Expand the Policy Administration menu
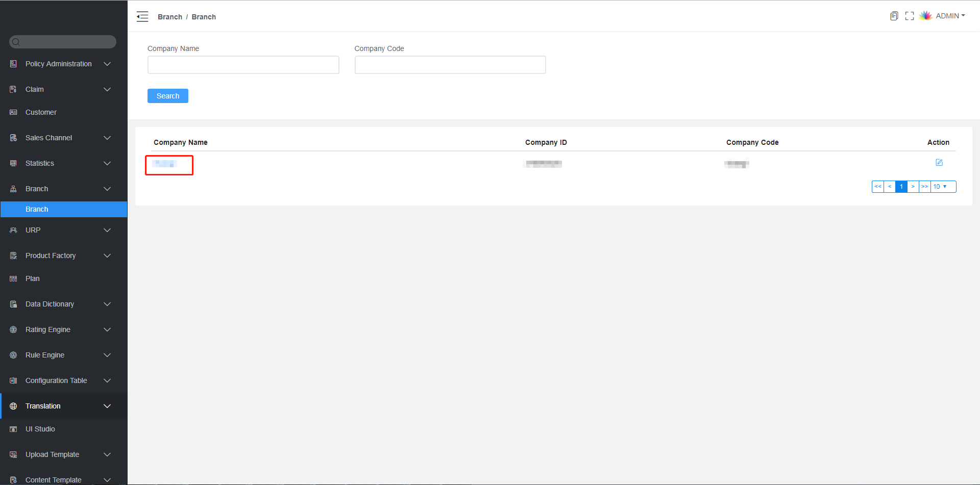The height and width of the screenshot is (485, 980). pos(59,64)
